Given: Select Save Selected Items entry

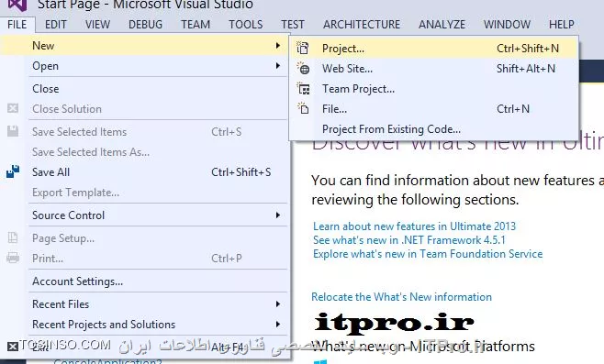Looking at the screenshot, I should pyautogui.click(x=144, y=132).
